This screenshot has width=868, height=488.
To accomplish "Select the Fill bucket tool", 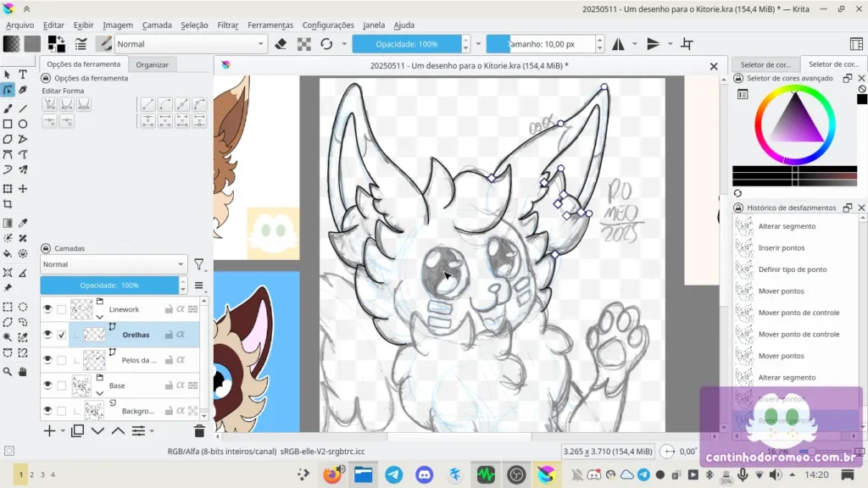I will [8, 253].
